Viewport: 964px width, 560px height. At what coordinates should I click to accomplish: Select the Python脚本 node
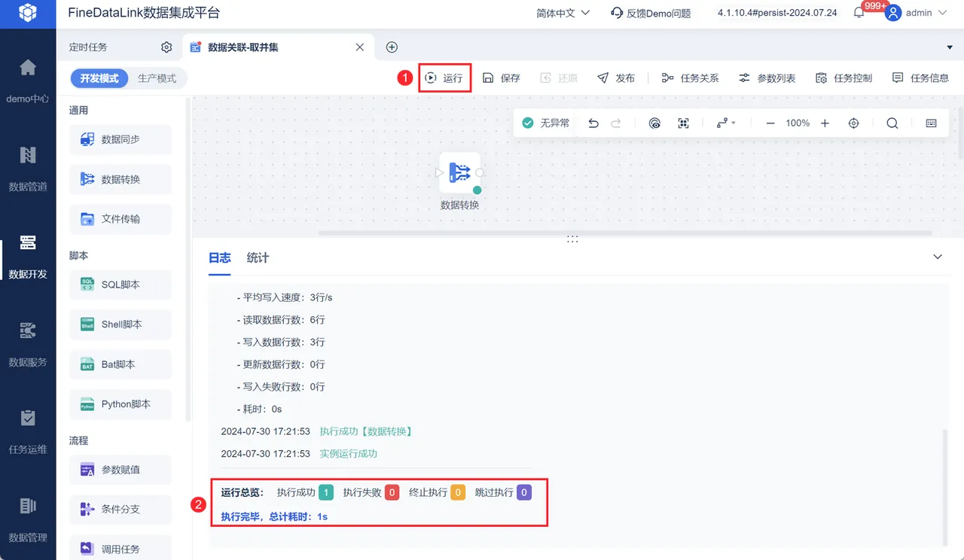[120, 404]
